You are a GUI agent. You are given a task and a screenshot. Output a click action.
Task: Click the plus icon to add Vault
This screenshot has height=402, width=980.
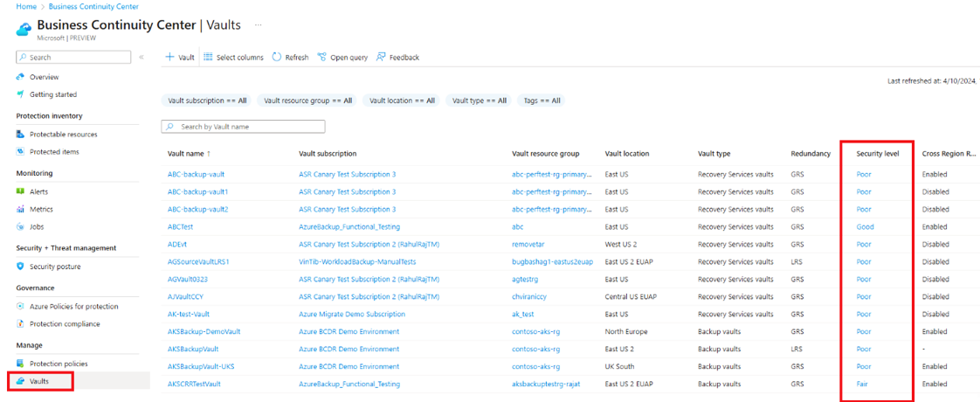point(169,57)
